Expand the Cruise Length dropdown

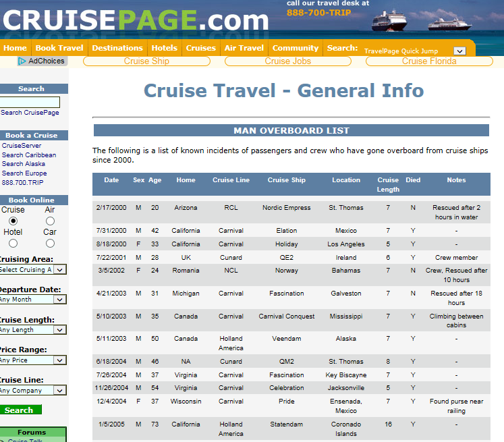[x=60, y=330]
